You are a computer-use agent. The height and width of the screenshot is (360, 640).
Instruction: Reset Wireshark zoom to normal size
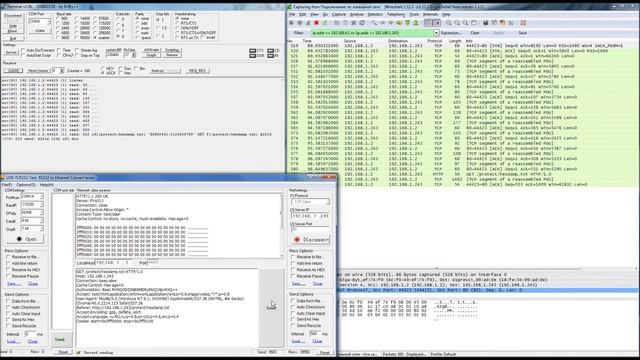(466, 23)
